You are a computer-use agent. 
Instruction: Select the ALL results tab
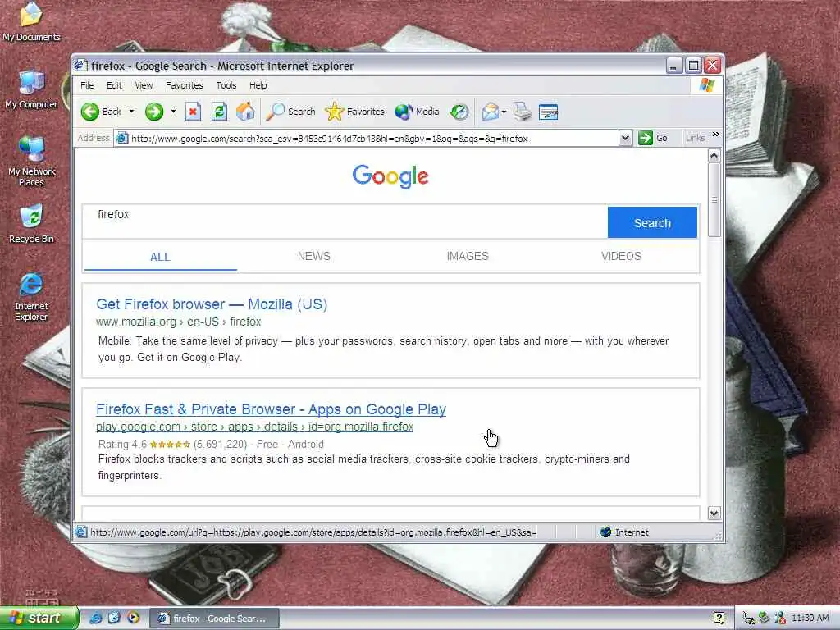[160, 257]
